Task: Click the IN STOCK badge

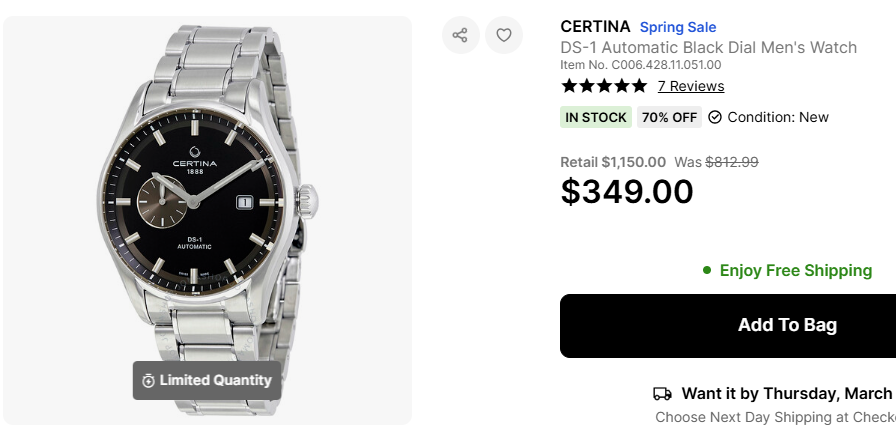Action: [x=596, y=117]
